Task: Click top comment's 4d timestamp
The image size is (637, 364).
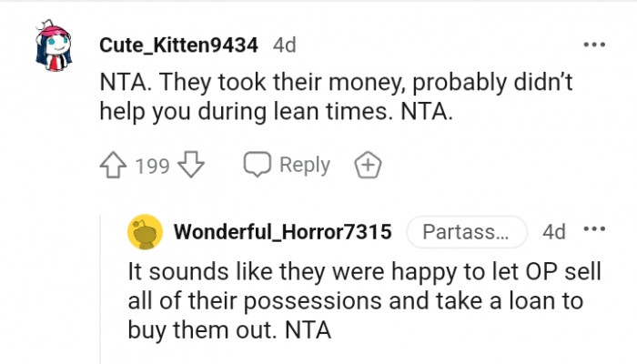Action: (x=284, y=45)
